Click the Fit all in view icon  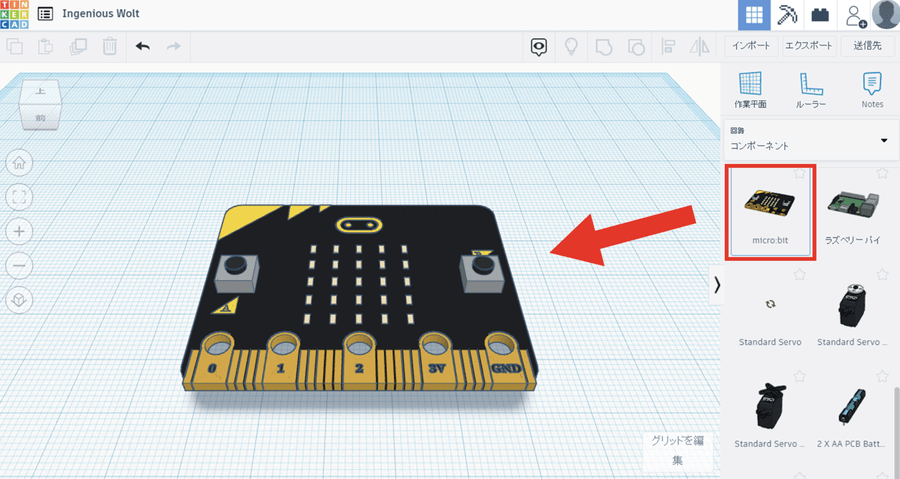(19, 197)
